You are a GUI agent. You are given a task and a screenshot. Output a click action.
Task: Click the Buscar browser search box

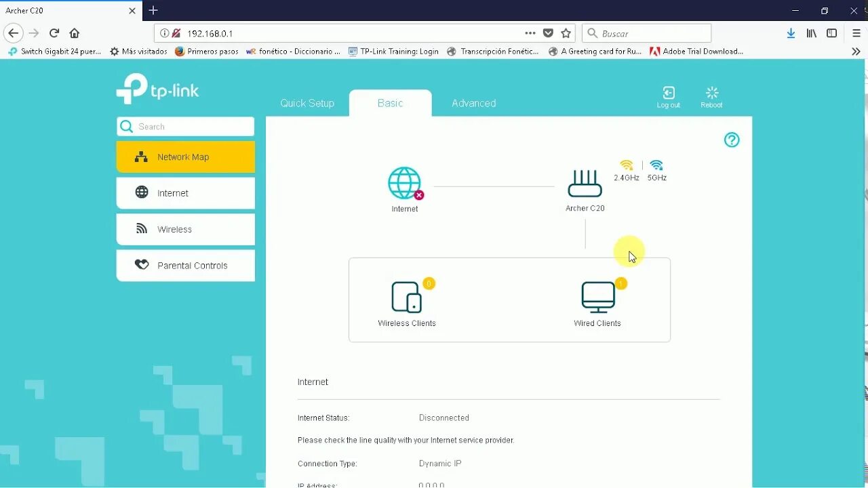[x=646, y=33]
